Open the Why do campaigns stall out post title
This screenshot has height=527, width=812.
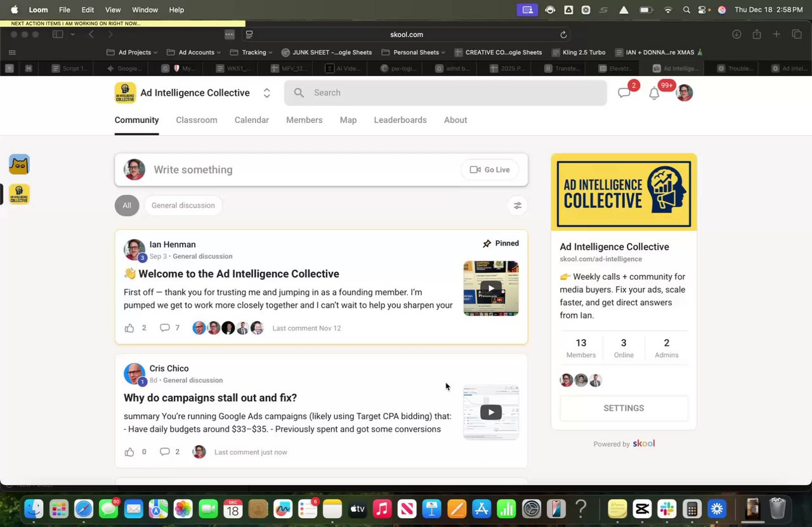click(210, 398)
